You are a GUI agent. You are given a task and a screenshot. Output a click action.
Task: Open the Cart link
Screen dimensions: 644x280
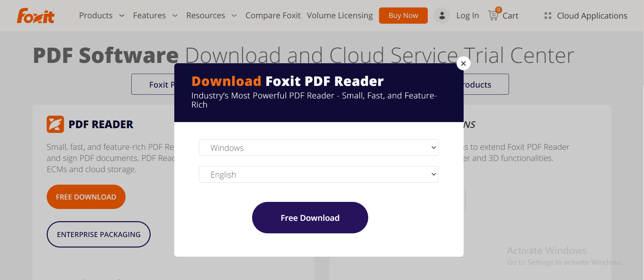pos(510,16)
